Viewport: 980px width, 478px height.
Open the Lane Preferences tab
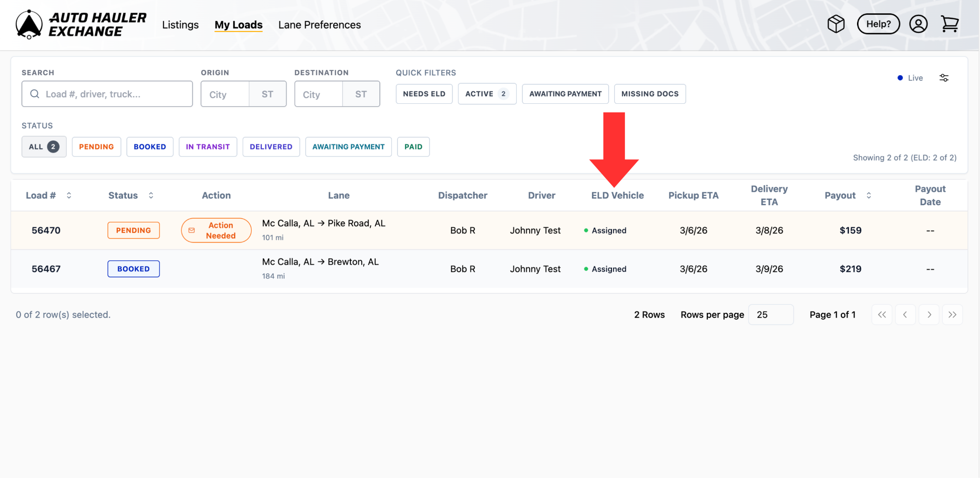319,25
